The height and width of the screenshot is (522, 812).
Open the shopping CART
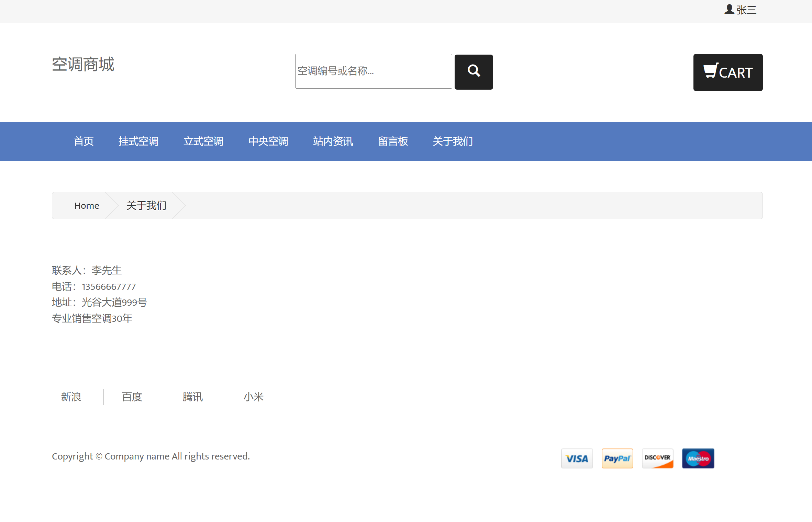point(728,72)
